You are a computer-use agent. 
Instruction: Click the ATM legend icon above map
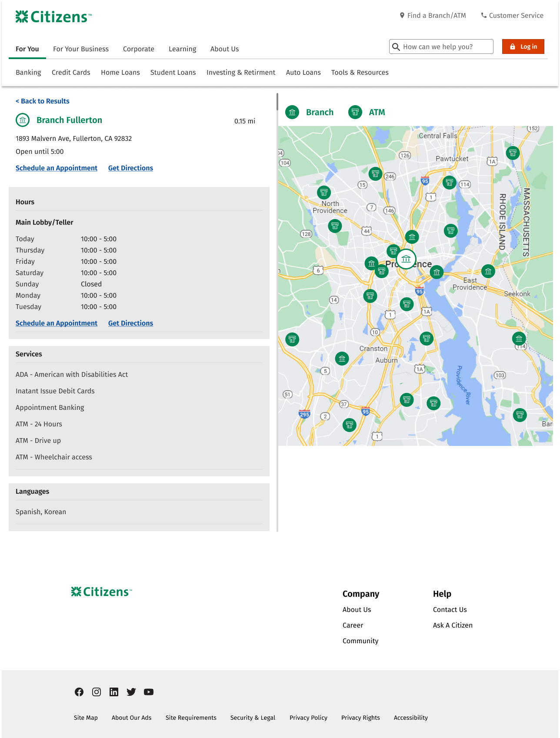point(355,112)
